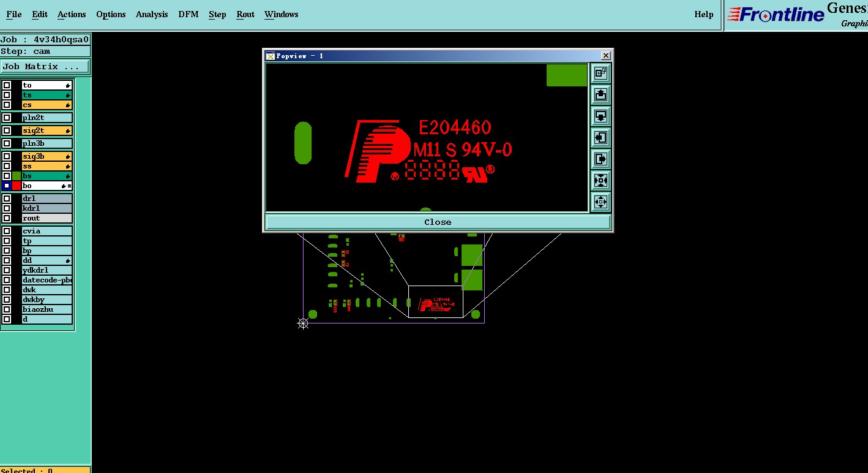Click the hand icon on the dd layer row
868x473 pixels.
[68, 260]
